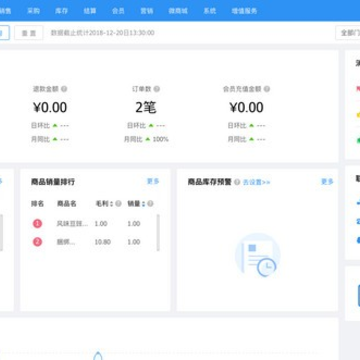Click help icon beside 订单数
The image size is (360, 360).
pos(157,89)
